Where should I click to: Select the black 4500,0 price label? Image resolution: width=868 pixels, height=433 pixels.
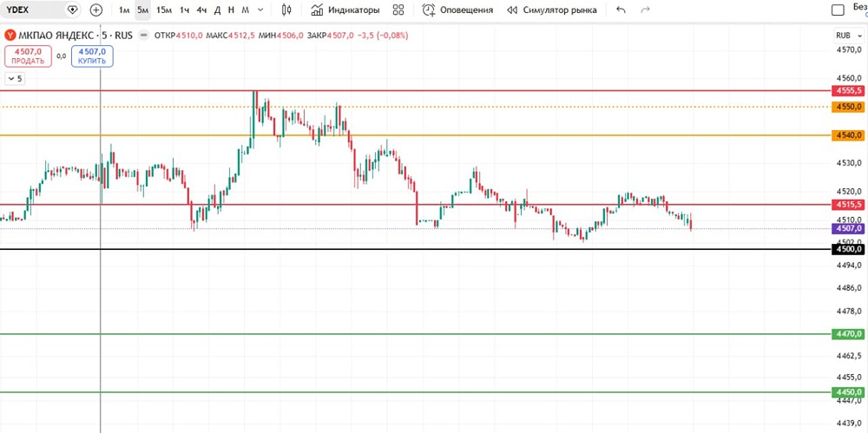(x=847, y=249)
